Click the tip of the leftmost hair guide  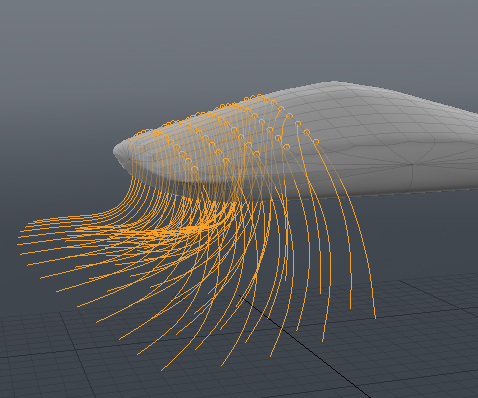18,237
